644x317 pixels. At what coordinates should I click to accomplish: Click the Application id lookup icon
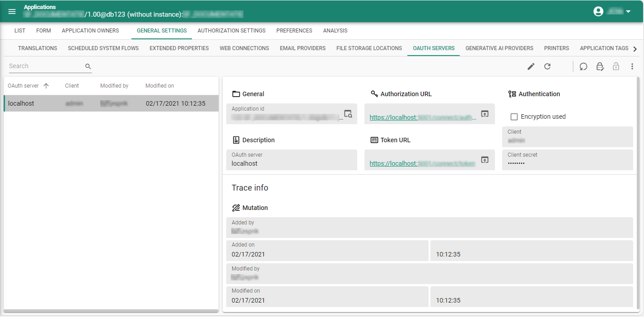tap(348, 114)
